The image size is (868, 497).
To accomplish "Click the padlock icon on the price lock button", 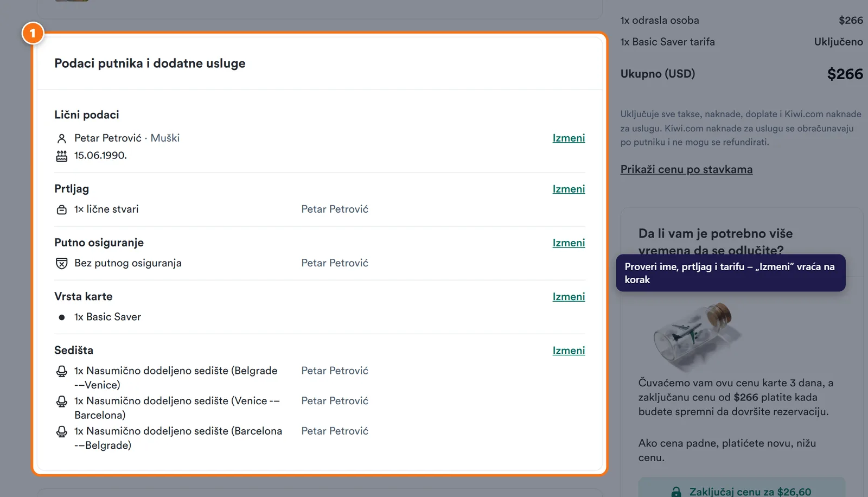I will [676, 492].
